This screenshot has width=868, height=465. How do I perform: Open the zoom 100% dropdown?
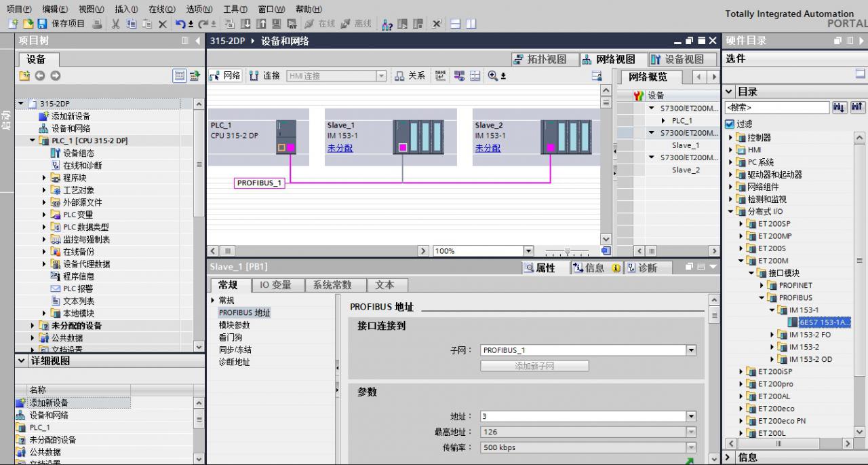click(529, 250)
